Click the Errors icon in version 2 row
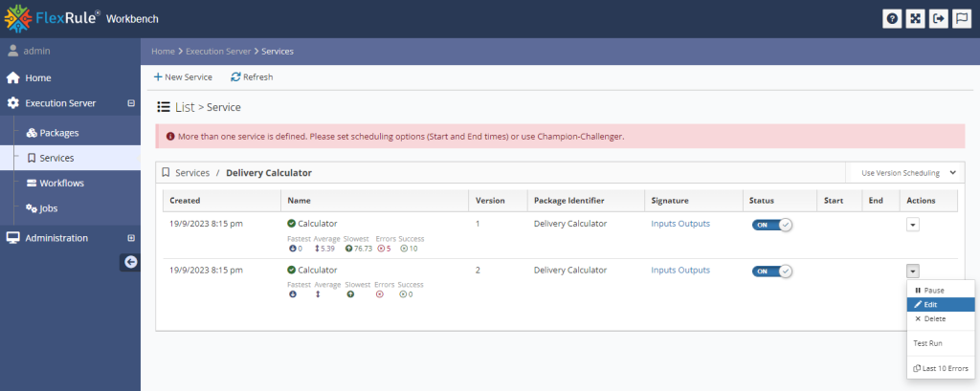Screen dimensions: 980x391 point(379,294)
